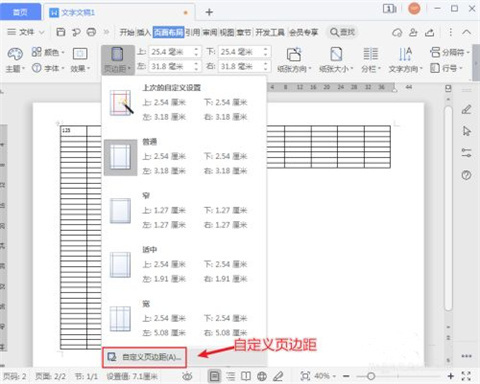Click the zoom out minus button
This screenshot has width=480, height=384.
click(346, 376)
